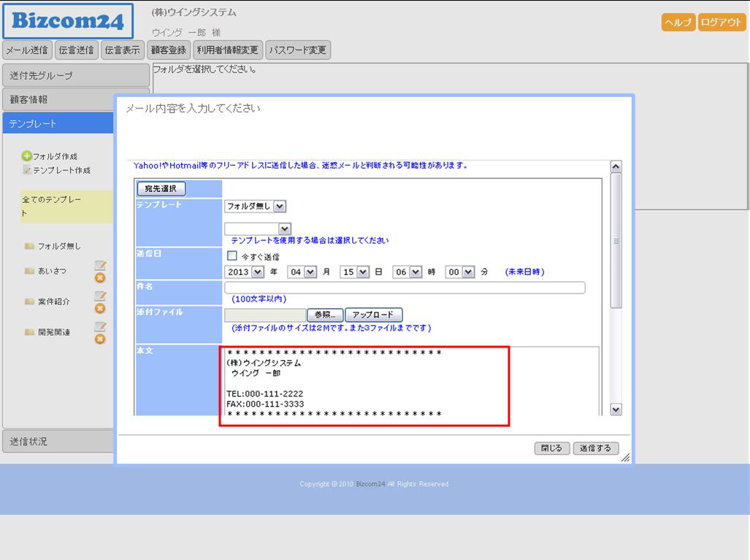Click the 送信する button

point(595,448)
